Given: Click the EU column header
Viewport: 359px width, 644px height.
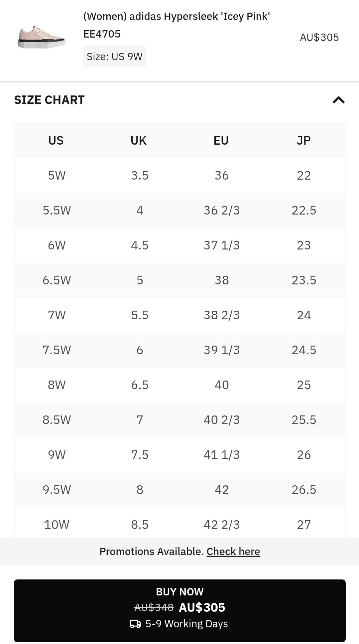Looking at the screenshot, I should [221, 140].
